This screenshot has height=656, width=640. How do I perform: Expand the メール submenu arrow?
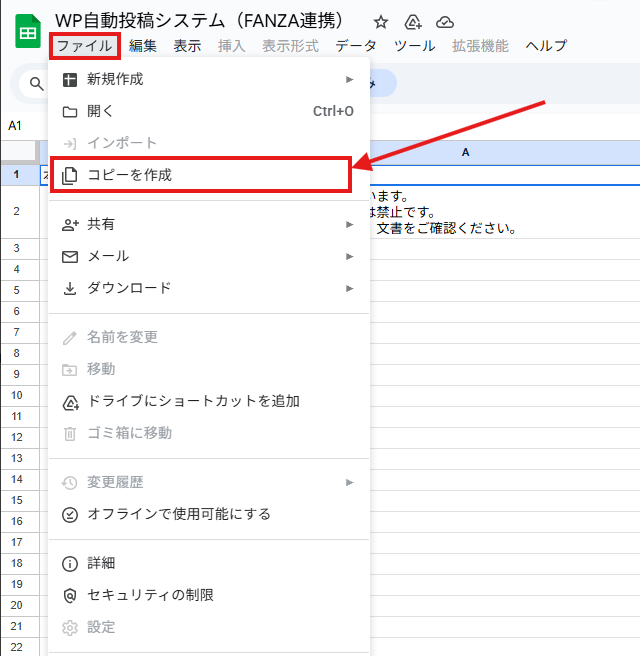tap(350, 256)
